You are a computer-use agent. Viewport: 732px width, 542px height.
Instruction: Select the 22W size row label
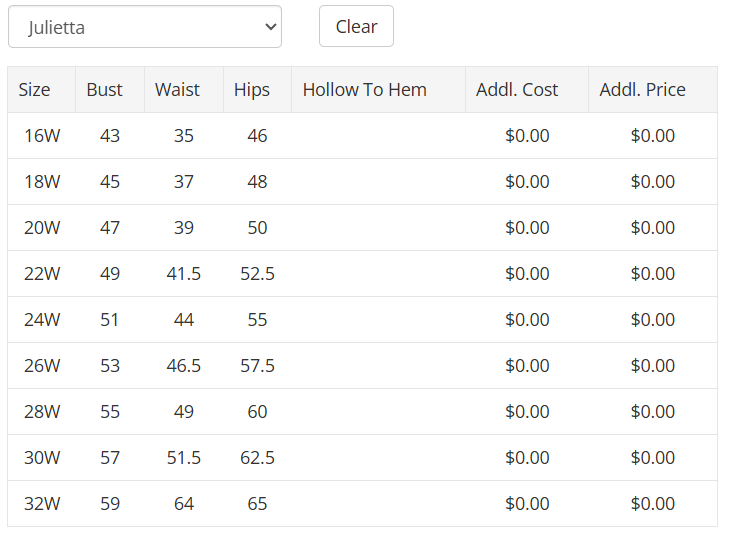coord(42,274)
